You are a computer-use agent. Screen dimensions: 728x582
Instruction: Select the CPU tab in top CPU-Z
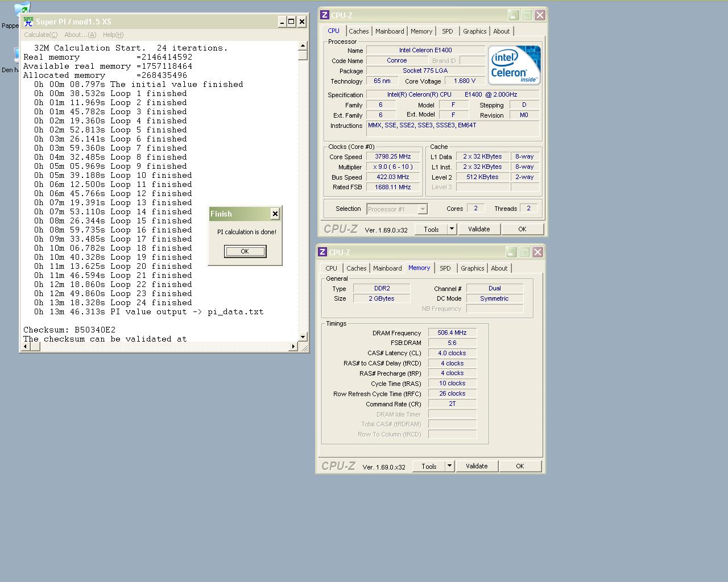334,31
